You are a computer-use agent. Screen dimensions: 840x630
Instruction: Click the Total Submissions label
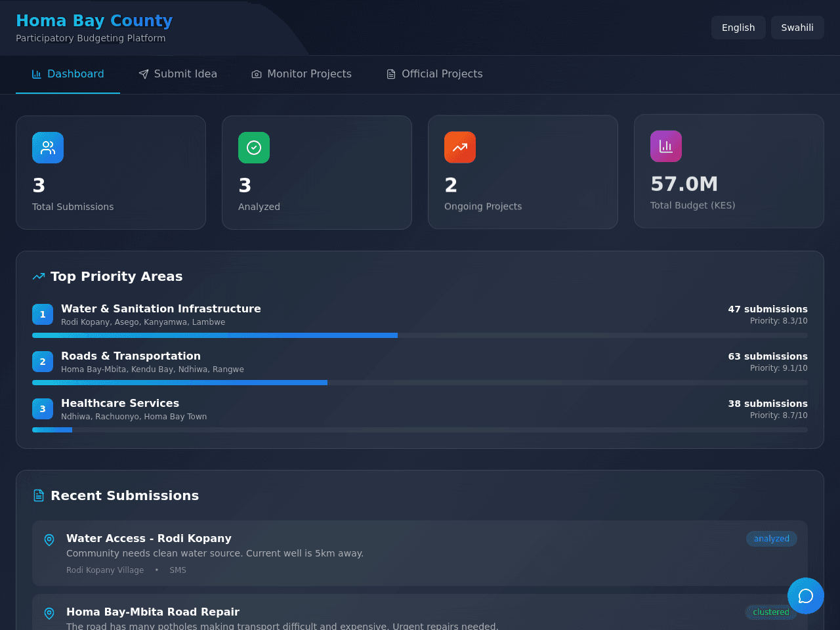[73, 207]
